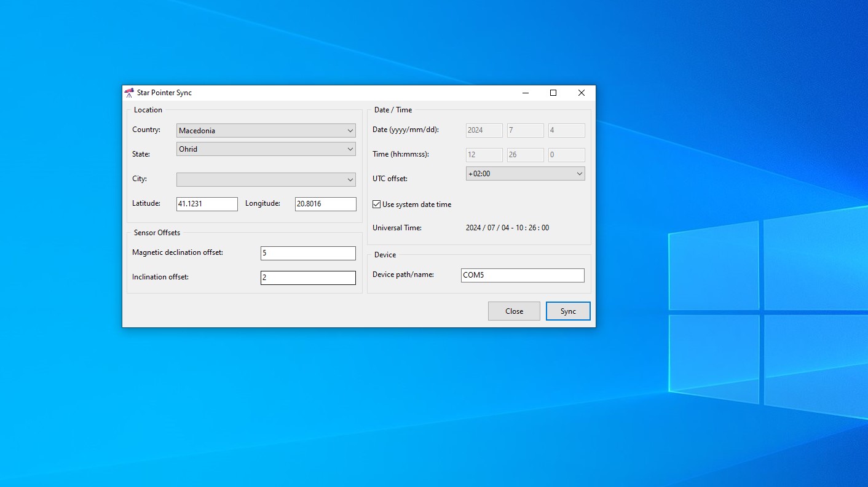The width and height of the screenshot is (868, 487).
Task: Click into the Inclination offset field
Action: (308, 278)
